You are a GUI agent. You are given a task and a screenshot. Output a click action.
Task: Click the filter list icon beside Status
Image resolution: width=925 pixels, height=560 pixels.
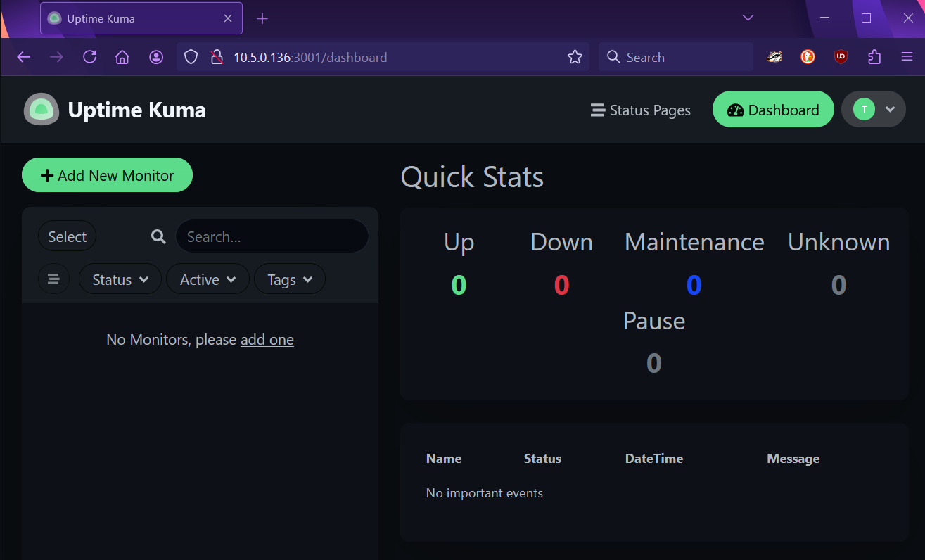pos(53,279)
